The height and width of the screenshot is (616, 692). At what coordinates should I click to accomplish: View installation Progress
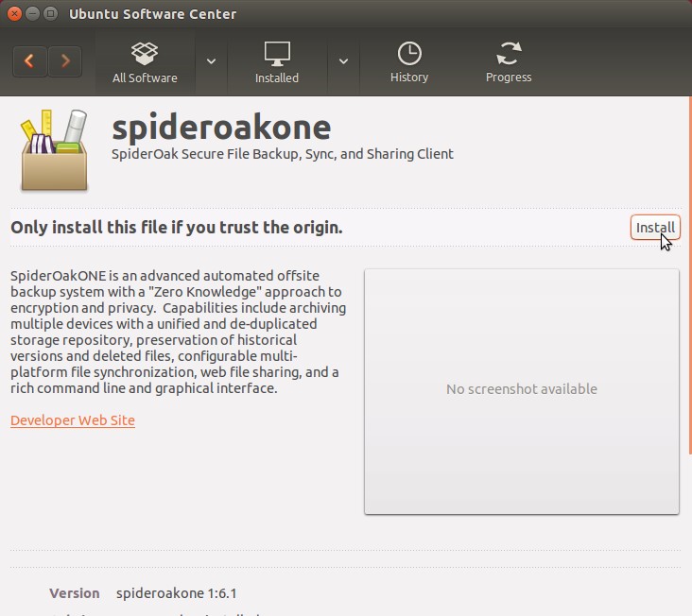coord(509,62)
